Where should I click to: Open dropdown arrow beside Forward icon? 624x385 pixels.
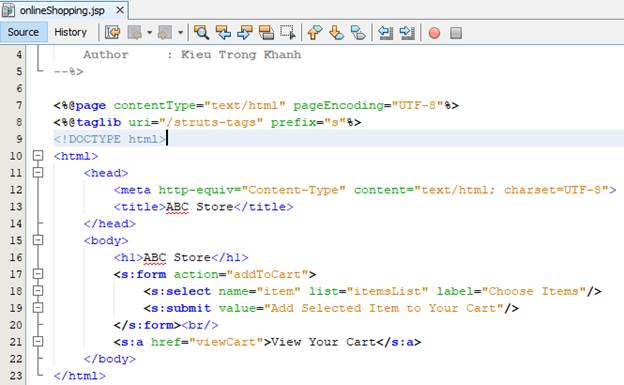[x=180, y=32]
